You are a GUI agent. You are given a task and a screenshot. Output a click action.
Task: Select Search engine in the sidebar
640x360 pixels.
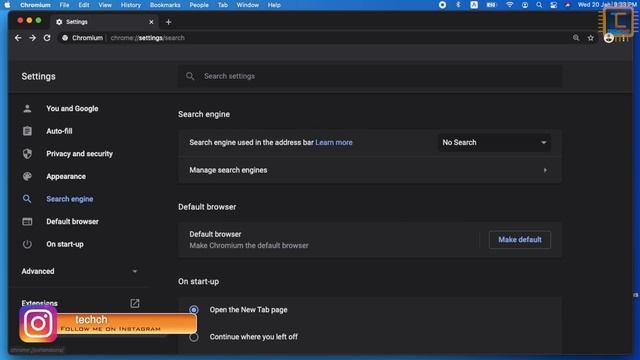[70, 199]
